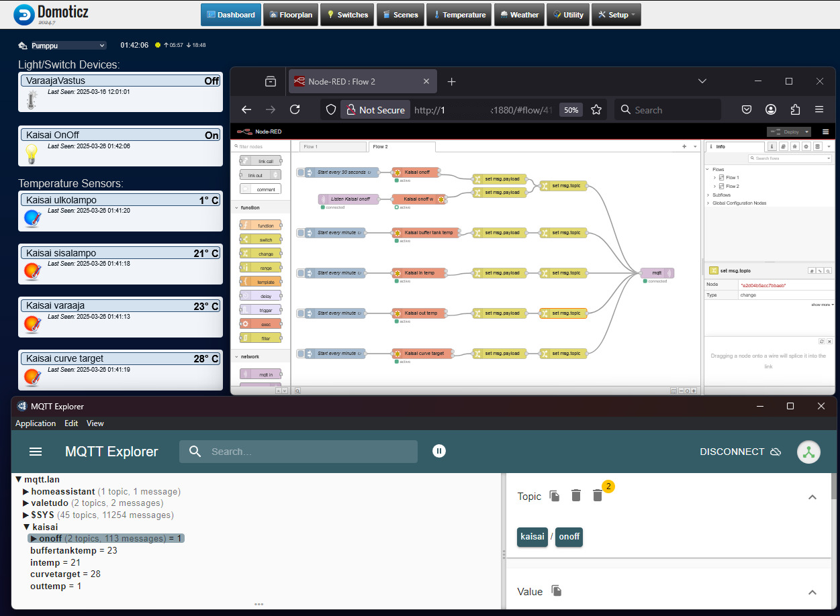
Task: Copy the topic path in MQTT Explorer
Action: click(555, 496)
